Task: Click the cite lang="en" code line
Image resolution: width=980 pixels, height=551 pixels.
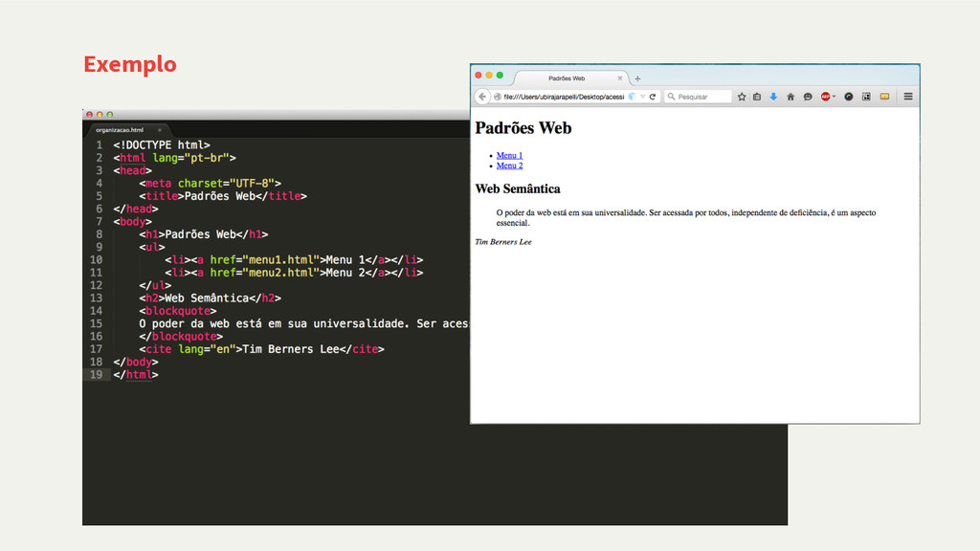Action: [261, 349]
